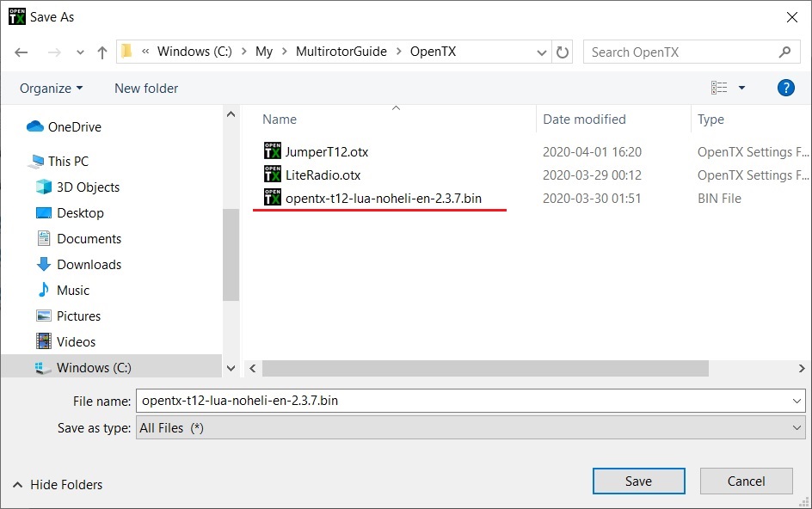Click the OpenTX icon in title bar
Image resolution: width=812 pixels, height=509 pixels.
[x=16, y=16]
